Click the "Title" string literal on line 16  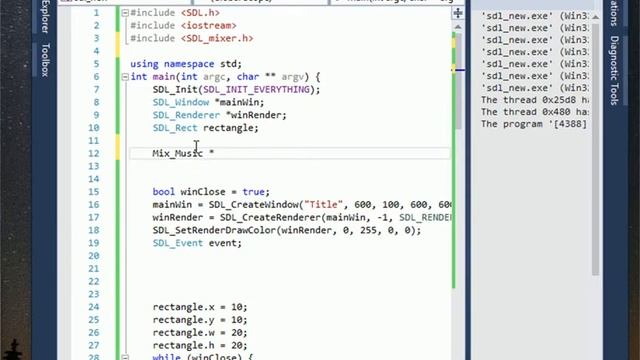(x=324, y=204)
